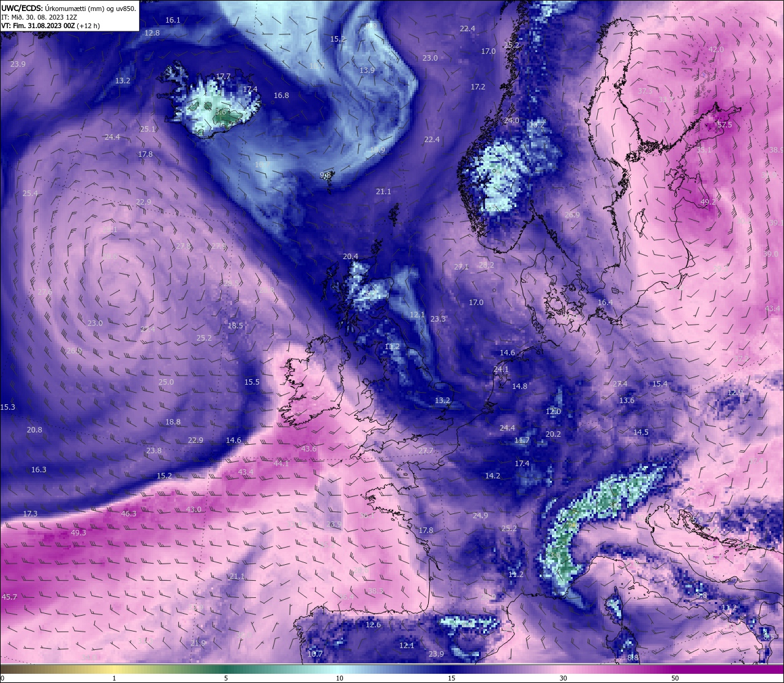Click the 12.8 value in the northwest corner
784x683 pixels.
152,33
